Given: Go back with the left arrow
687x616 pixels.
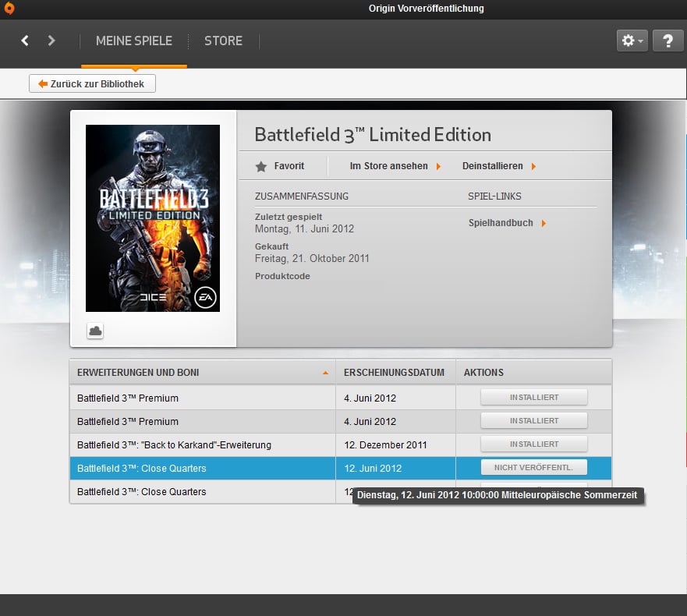Looking at the screenshot, I should coord(25,41).
